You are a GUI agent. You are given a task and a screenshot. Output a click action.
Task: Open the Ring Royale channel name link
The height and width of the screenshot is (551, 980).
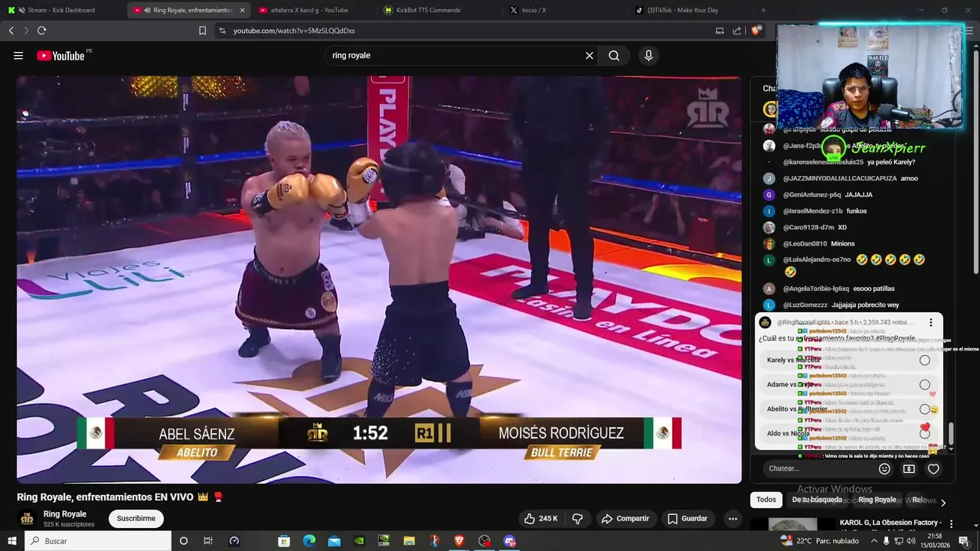[x=65, y=514]
